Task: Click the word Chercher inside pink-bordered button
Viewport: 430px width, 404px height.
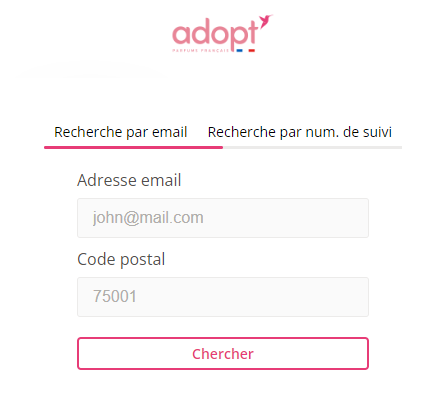Action: [223, 354]
